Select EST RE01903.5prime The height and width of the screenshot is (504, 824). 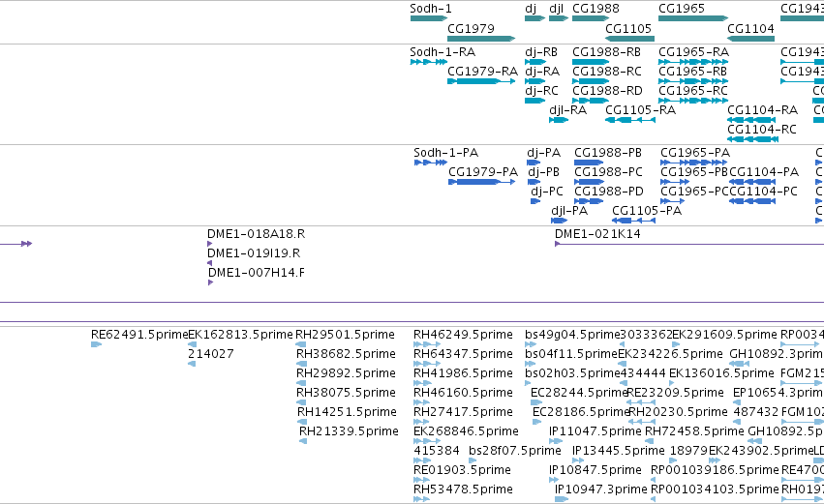422,481
